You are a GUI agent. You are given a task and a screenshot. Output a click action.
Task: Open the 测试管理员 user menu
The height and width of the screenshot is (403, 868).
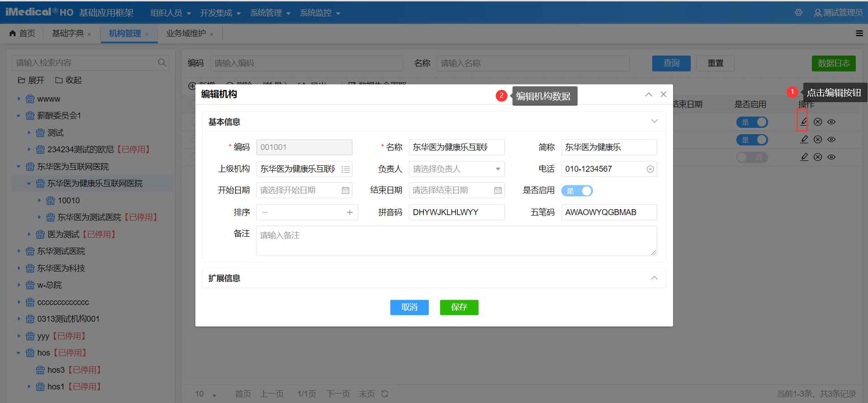[838, 13]
